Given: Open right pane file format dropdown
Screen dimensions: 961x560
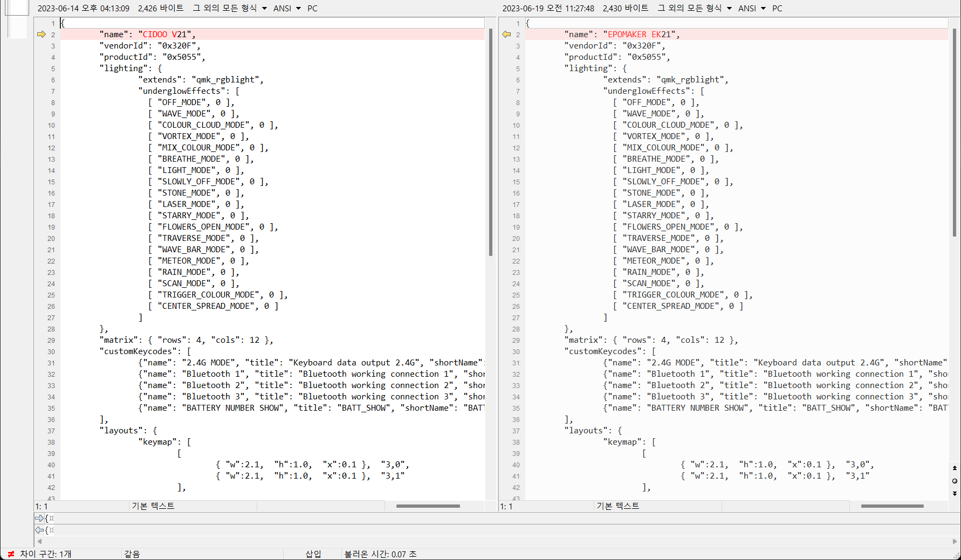Looking at the screenshot, I should (x=729, y=9).
